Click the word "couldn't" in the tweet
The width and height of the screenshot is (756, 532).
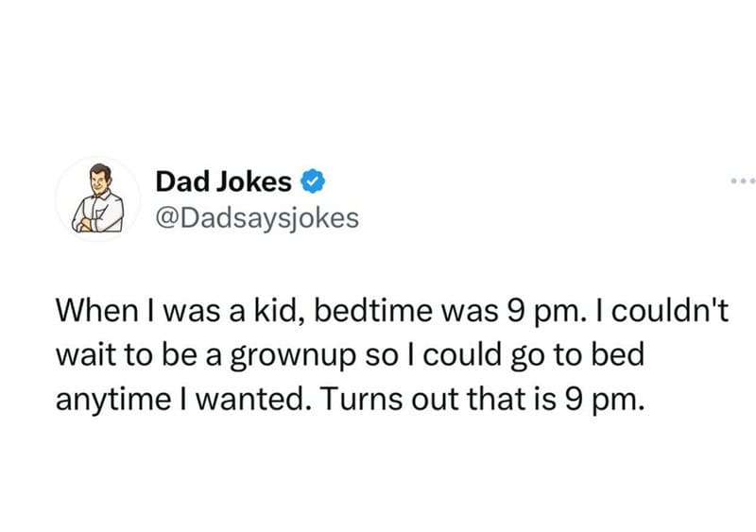pos(670,310)
